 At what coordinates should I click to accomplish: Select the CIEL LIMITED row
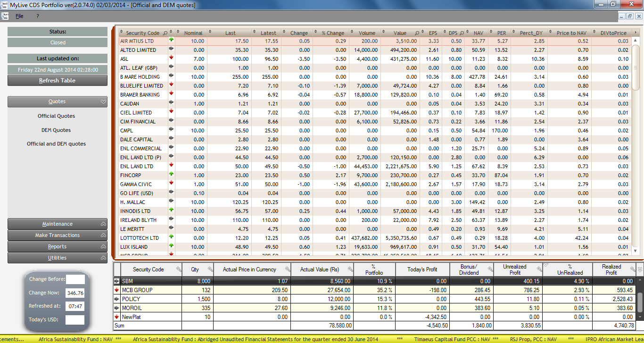(x=375, y=113)
